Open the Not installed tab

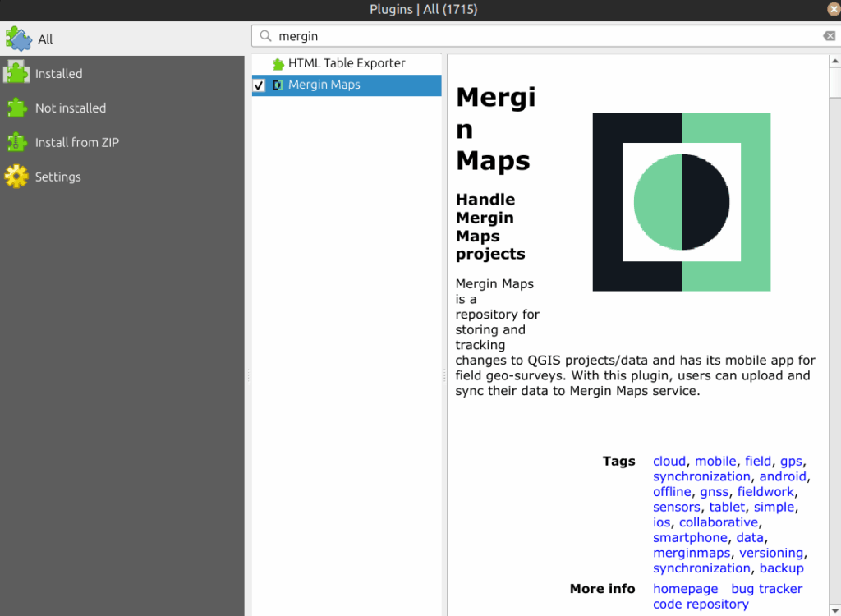[122, 108]
